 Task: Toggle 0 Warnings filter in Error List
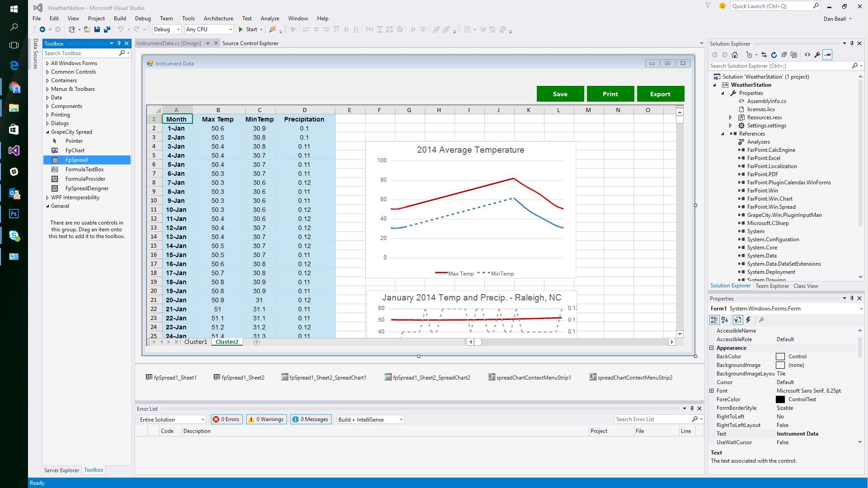[267, 419]
